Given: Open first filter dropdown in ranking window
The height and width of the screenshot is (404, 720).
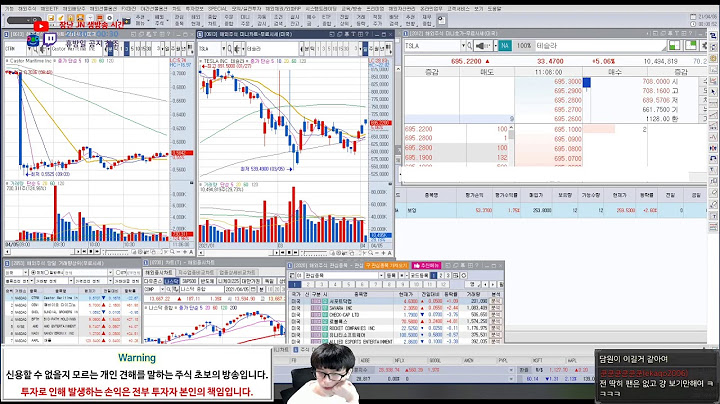Looking at the screenshot, I should 25,272.
